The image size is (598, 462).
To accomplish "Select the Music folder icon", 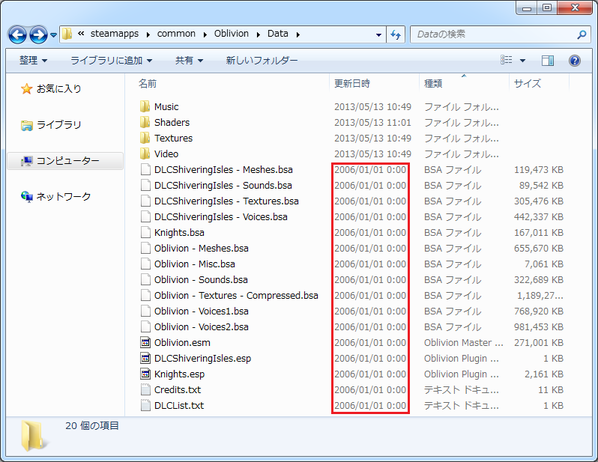I will click(145, 106).
